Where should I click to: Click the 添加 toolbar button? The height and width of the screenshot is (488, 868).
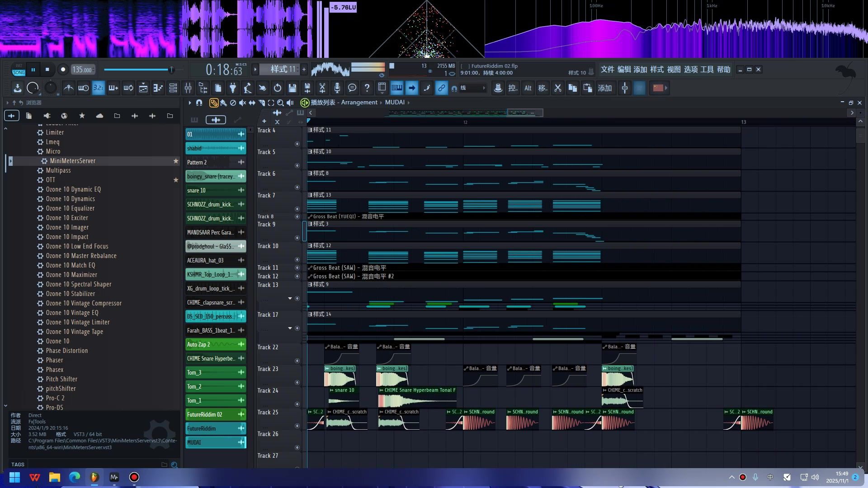pyautogui.click(x=605, y=88)
